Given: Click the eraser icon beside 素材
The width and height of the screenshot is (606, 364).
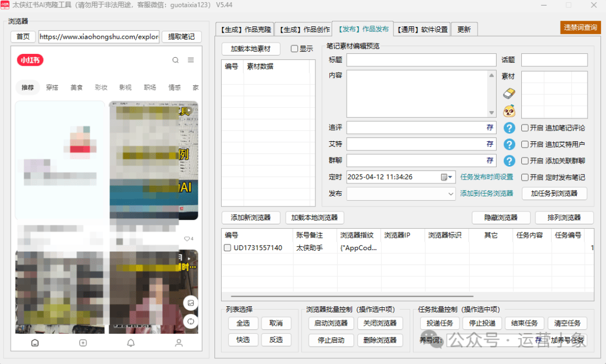Looking at the screenshot, I should click(509, 93).
